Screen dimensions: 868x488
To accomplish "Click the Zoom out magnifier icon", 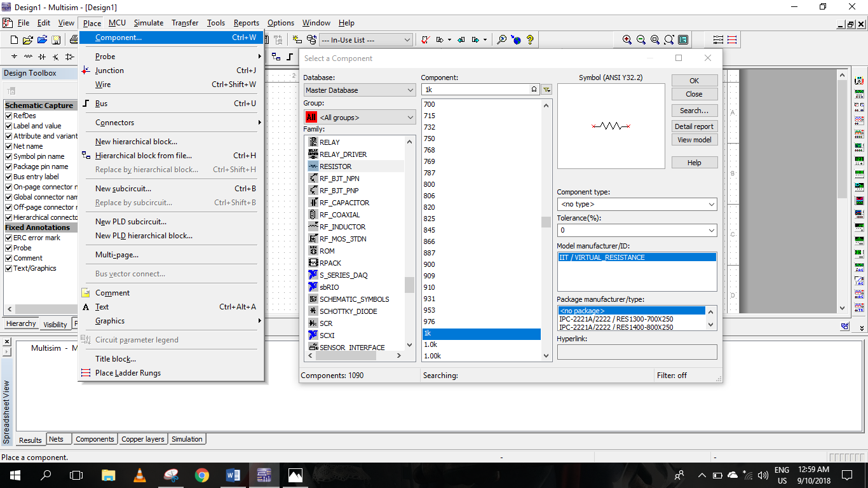I will pyautogui.click(x=641, y=39).
